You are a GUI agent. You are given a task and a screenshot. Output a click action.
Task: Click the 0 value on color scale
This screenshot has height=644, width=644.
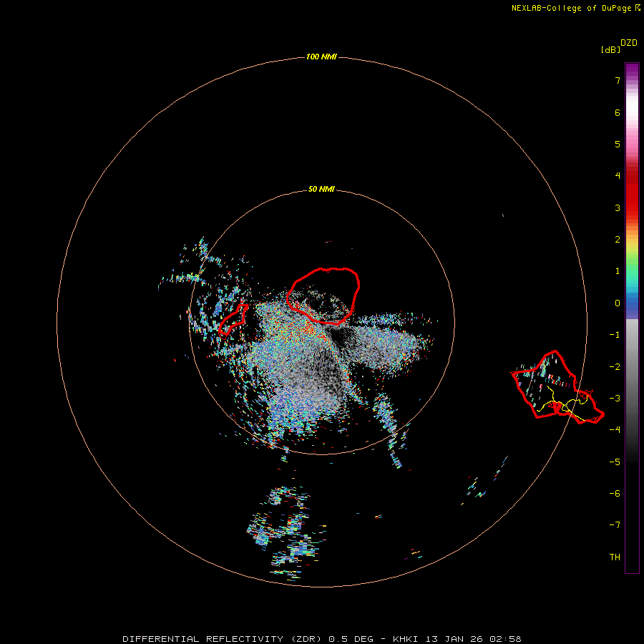click(618, 303)
